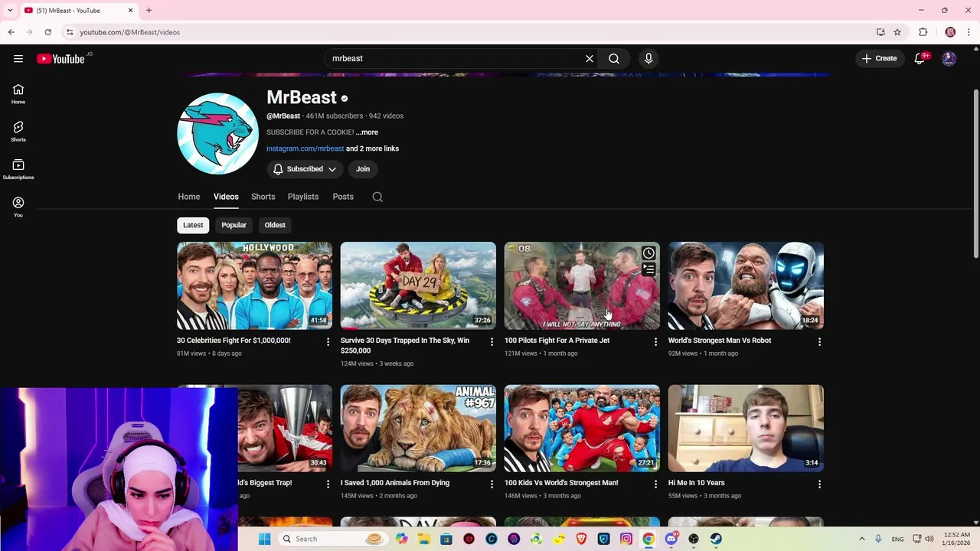
Task: Open the YouTube hamburger guide menu
Action: tap(18, 58)
